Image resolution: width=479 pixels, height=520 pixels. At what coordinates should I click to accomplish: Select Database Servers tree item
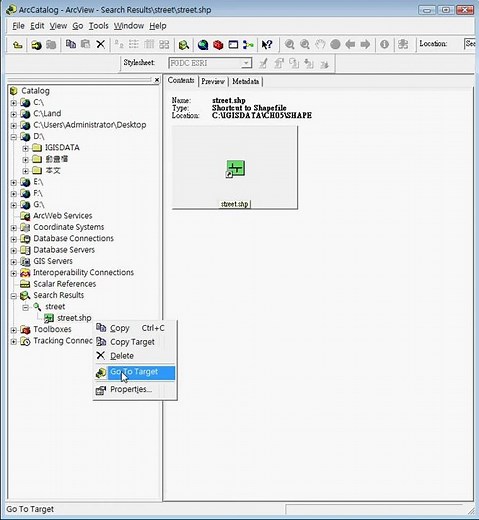(64, 250)
